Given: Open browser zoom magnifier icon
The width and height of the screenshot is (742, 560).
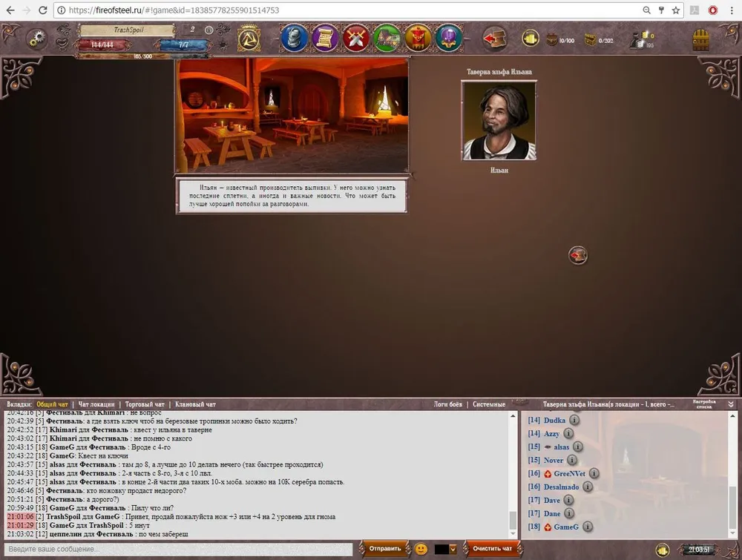Looking at the screenshot, I should [x=646, y=10].
